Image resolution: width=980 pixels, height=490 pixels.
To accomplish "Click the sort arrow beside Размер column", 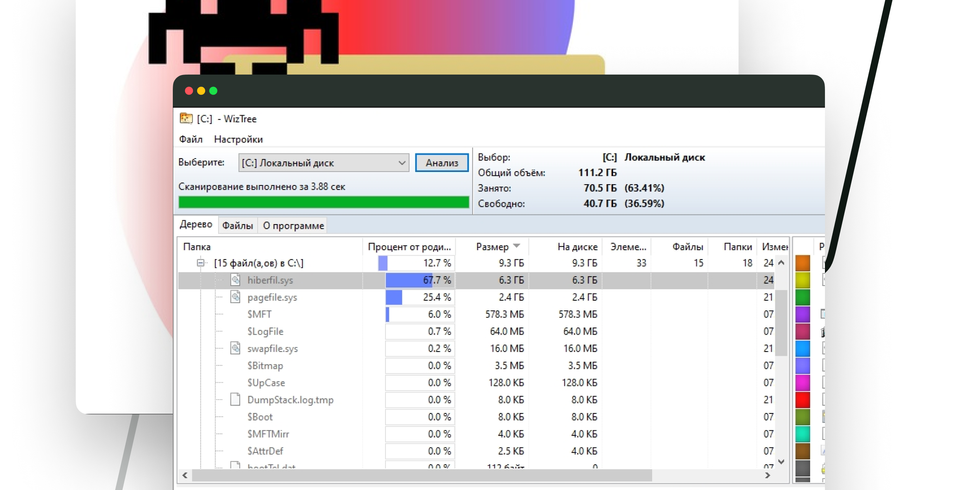I will pyautogui.click(x=517, y=246).
